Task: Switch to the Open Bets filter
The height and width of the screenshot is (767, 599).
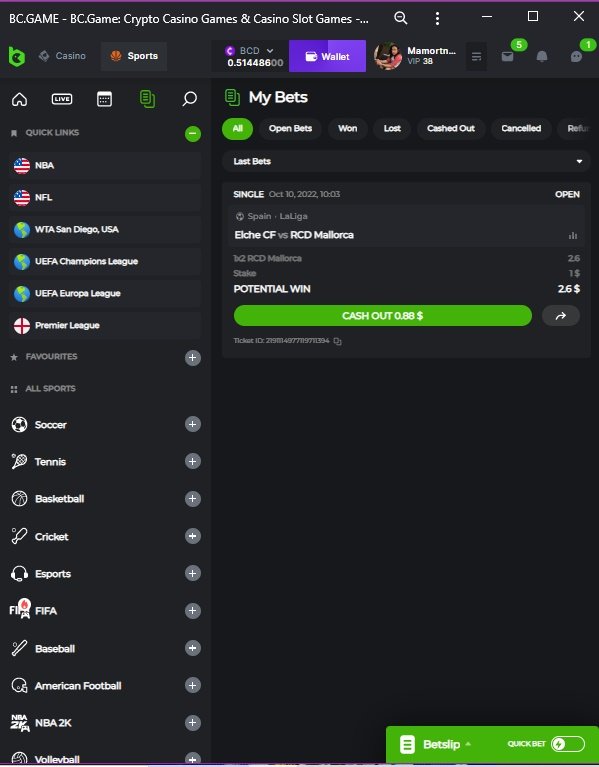Action: pyautogui.click(x=290, y=129)
